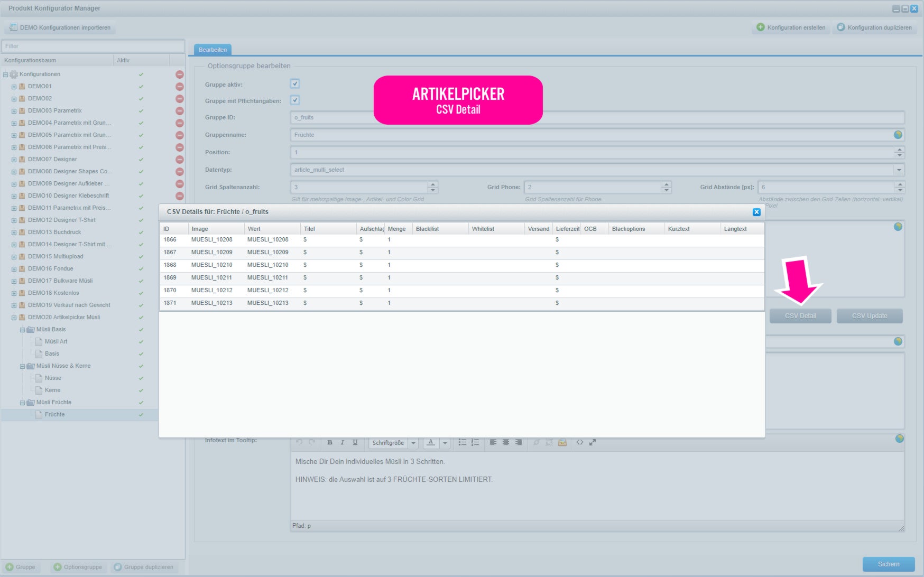Collapse DEMO20 Artikelpicker Müsli node
Screen dimensions: 924x577
[14, 318]
